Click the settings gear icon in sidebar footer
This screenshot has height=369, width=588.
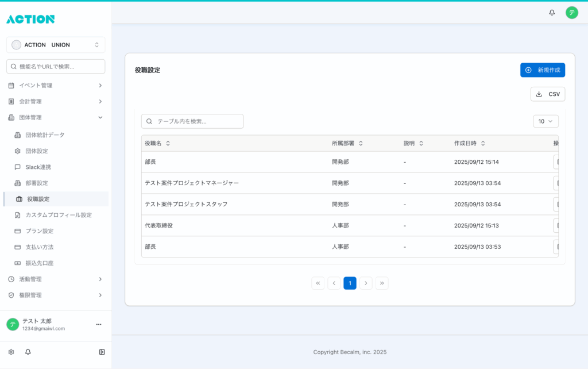pos(11,352)
